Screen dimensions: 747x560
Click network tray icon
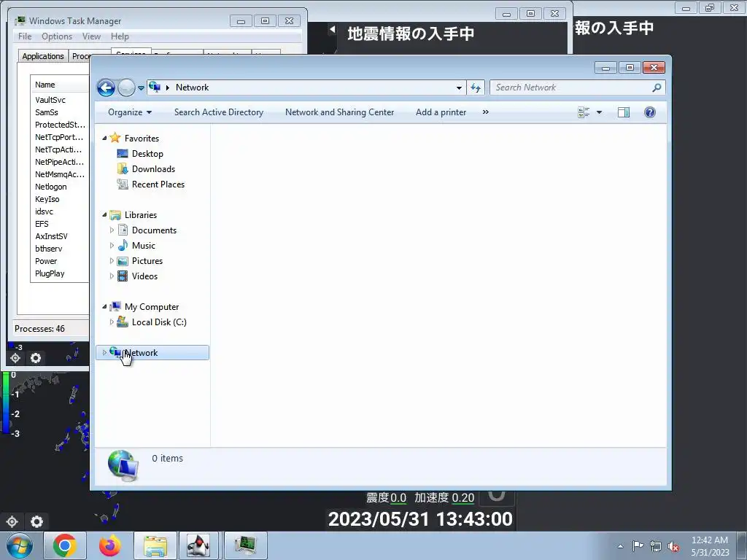pyautogui.click(x=656, y=547)
